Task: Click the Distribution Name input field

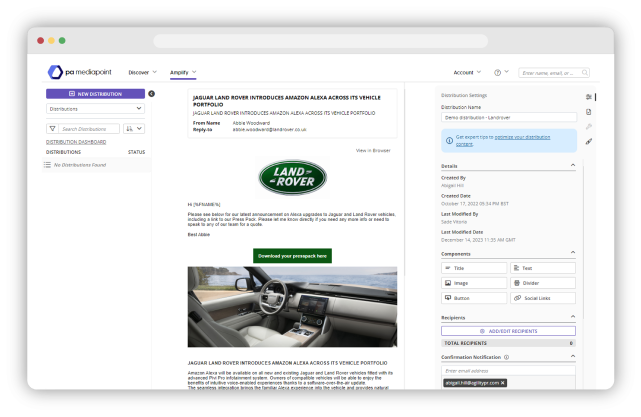Action: pos(508,117)
